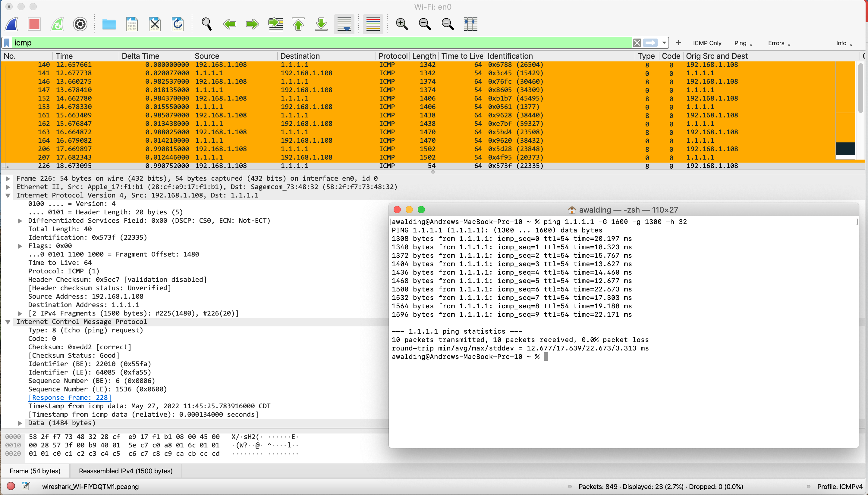This screenshot has width=868, height=495.
Task: Expand the Ethernet II packet details
Action: [8, 187]
